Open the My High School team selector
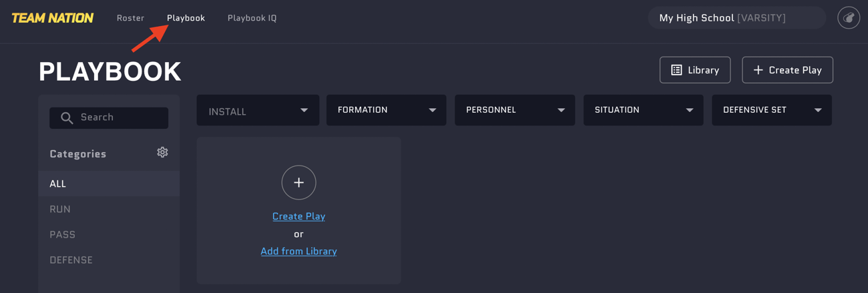The width and height of the screenshot is (868, 293). (736, 18)
